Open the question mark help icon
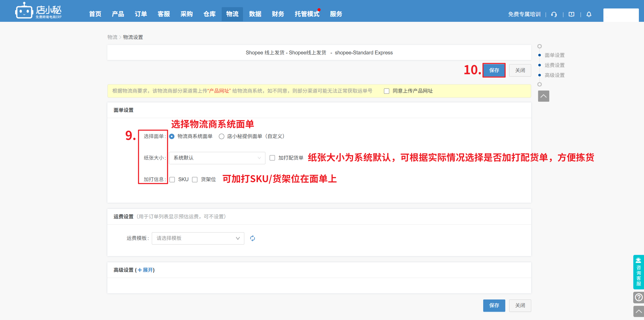Viewport: 644px width, 320px height. pyautogui.click(x=638, y=297)
